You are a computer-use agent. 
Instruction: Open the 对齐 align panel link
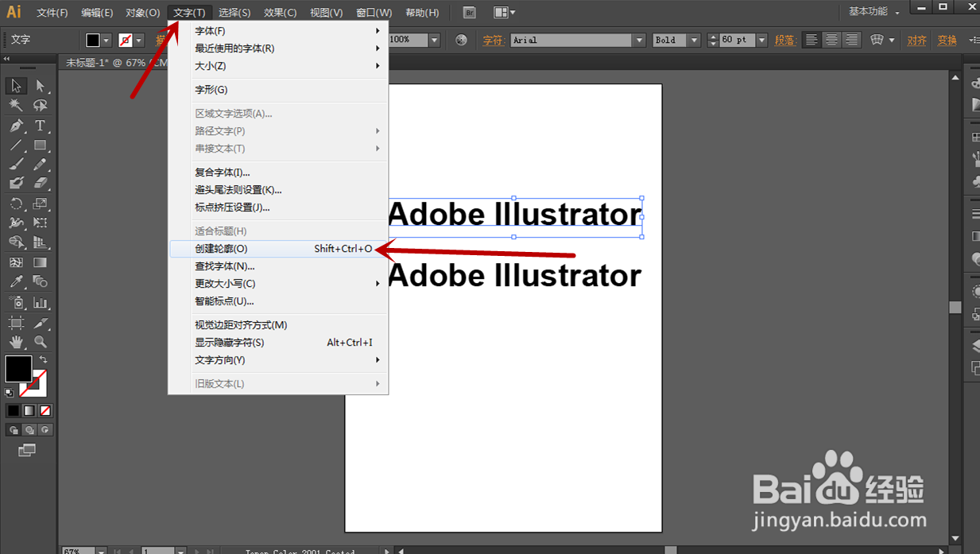tap(916, 40)
